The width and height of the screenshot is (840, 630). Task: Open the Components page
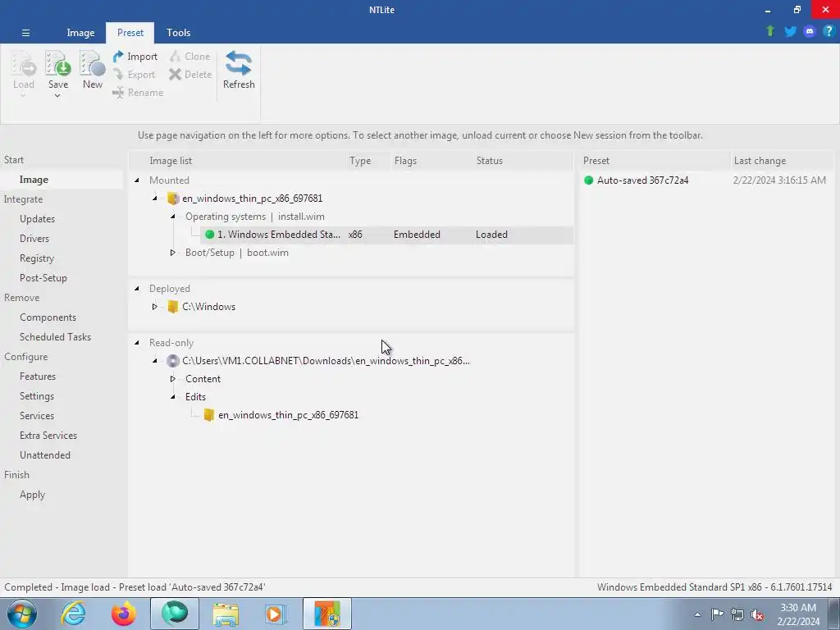(48, 317)
